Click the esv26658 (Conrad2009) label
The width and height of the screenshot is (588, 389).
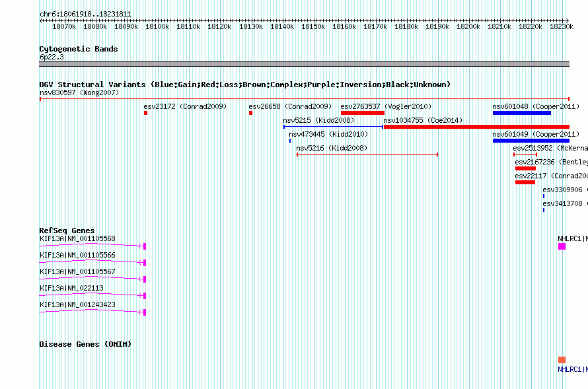coord(290,106)
